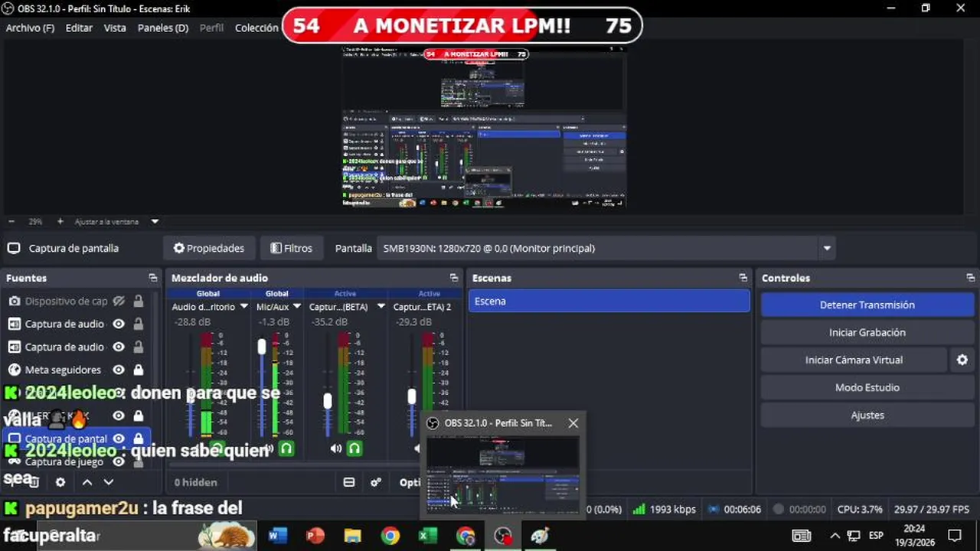The height and width of the screenshot is (551, 980).
Task: Expand the Pantalla monitor dropdown
Action: 827,248
